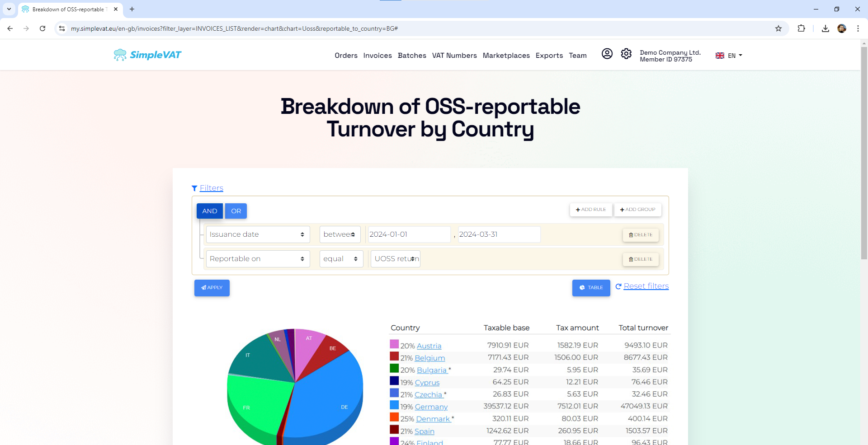868x445 pixels.
Task: Click the pink Austria color swatch
Action: pyautogui.click(x=394, y=344)
